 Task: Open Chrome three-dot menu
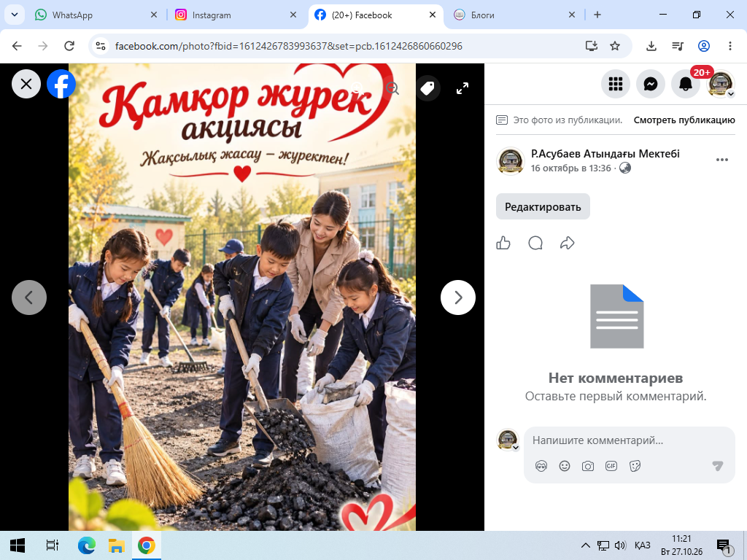pyautogui.click(x=729, y=46)
